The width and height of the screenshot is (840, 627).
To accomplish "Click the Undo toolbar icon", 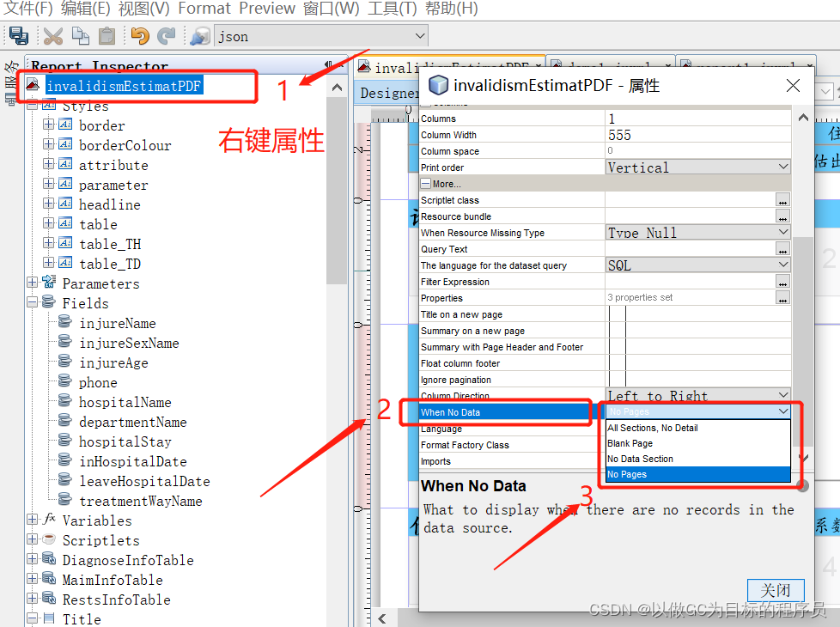I will coord(139,36).
